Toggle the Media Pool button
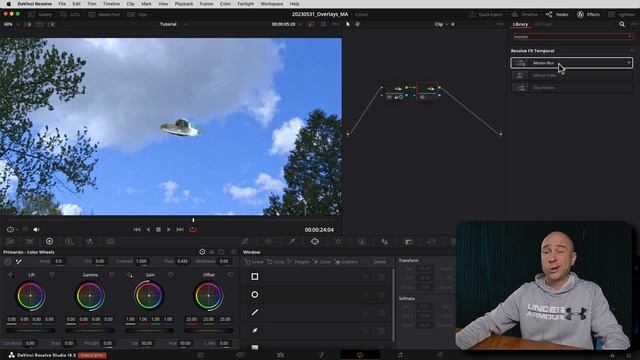Viewport: 640px width, 360px height. (x=104, y=14)
